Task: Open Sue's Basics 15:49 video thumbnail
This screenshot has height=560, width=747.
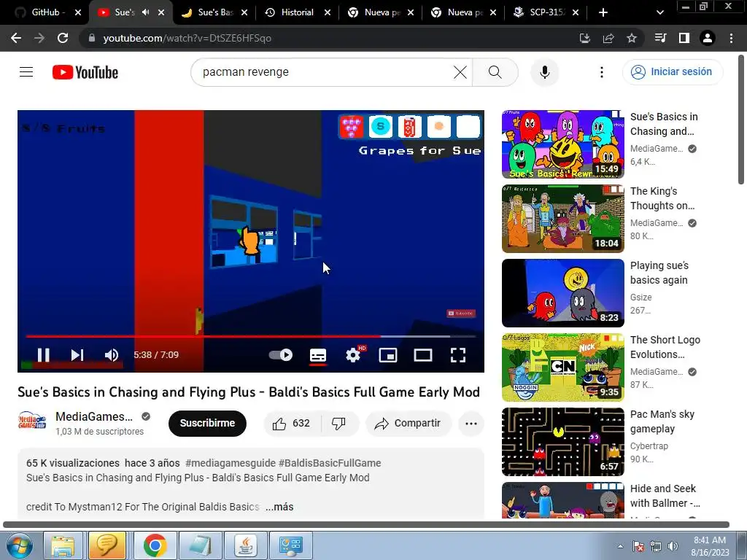Action: (562, 144)
